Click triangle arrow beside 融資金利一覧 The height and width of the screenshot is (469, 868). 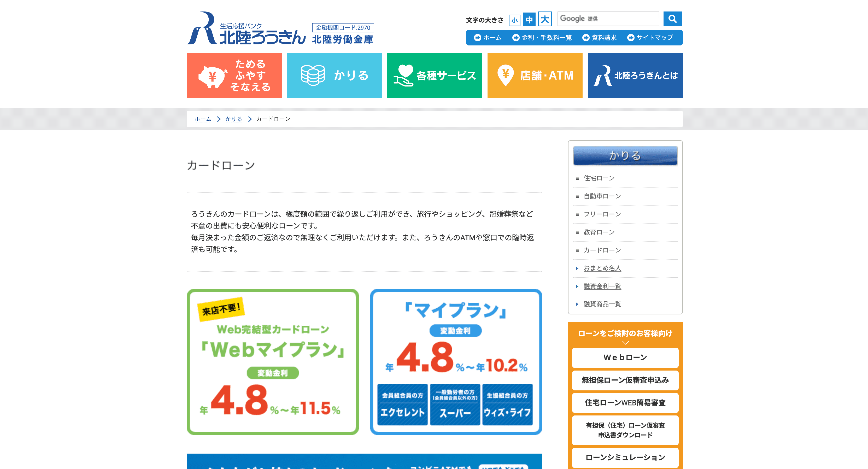(577, 286)
